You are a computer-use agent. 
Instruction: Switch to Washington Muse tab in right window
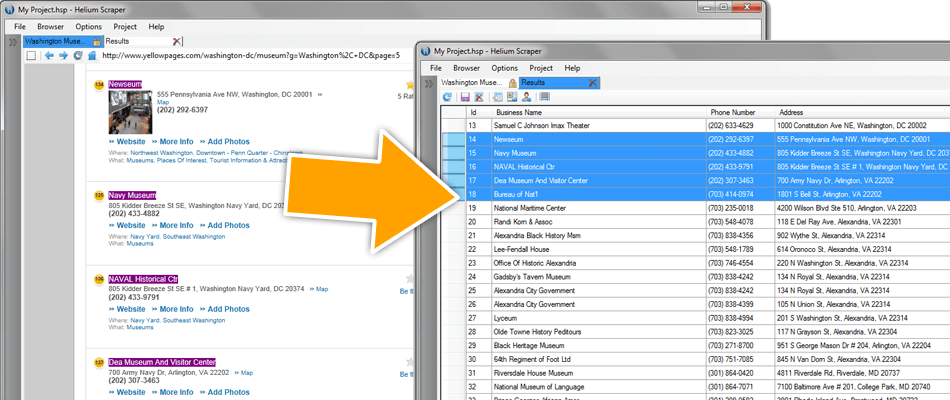(x=472, y=82)
